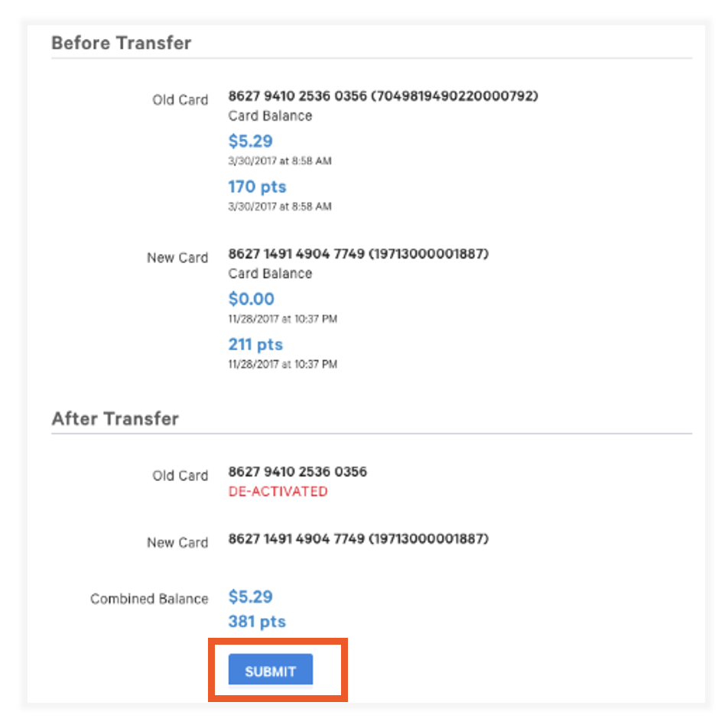Viewport: 728px width, 725px height.
Task: Click the 11/28/2017 timestamp below 211 pts
Action: pos(282,364)
